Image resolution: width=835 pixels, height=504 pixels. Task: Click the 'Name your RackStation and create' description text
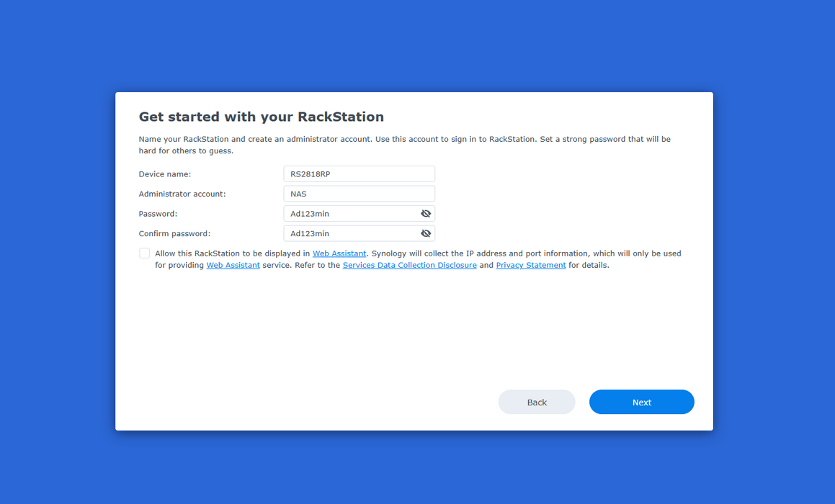[x=405, y=145]
